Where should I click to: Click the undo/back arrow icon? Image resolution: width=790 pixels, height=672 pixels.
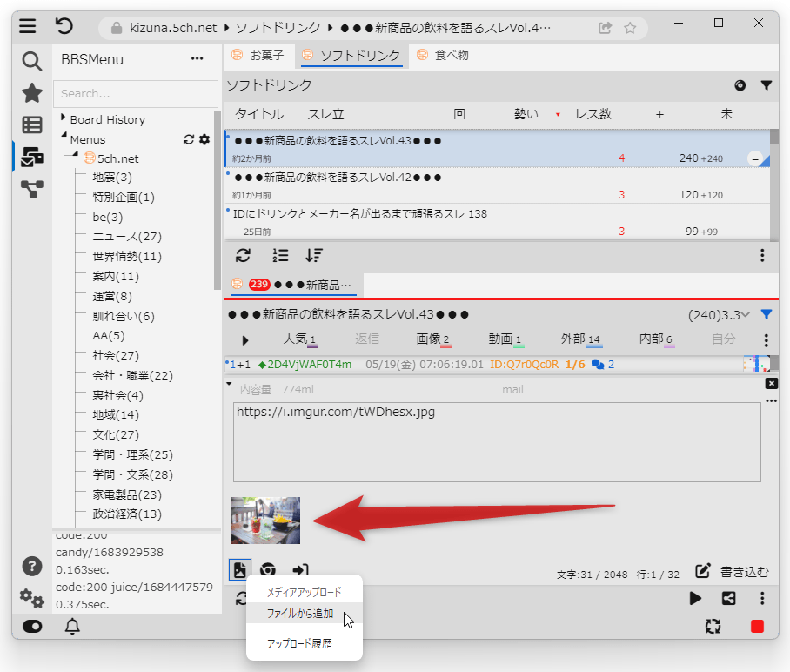pyautogui.click(x=64, y=26)
